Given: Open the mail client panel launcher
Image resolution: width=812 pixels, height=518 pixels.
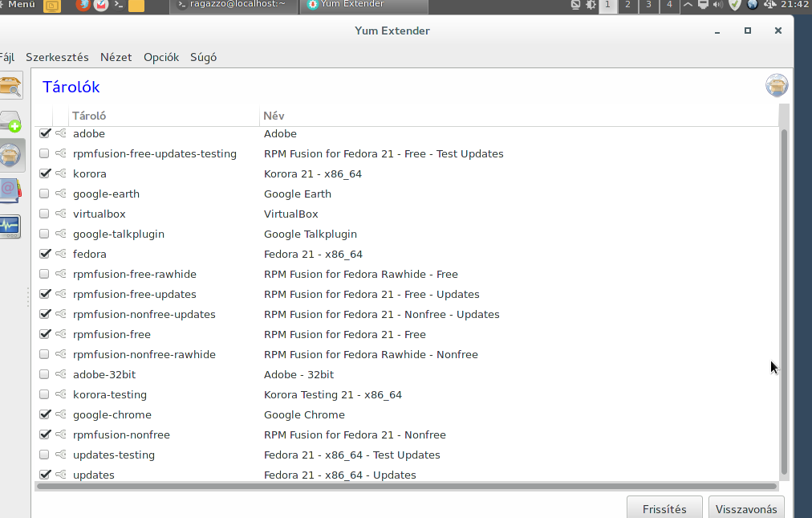Looking at the screenshot, I should [x=101, y=5].
